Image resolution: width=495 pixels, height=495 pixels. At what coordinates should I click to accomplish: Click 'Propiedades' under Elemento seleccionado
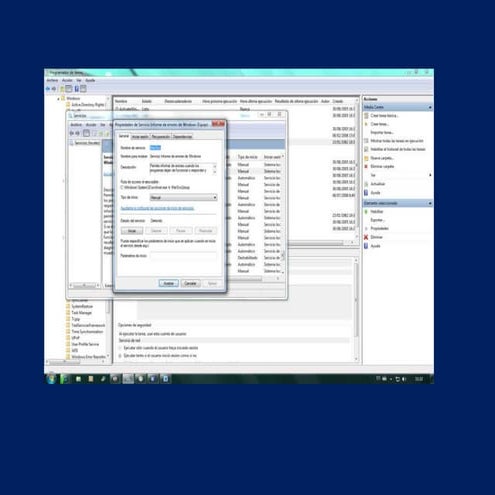pos(380,228)
